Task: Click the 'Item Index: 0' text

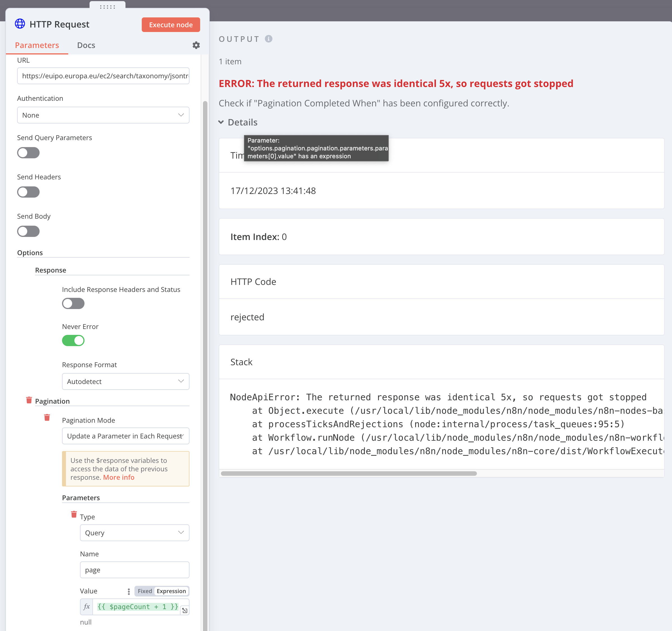Action: pyautogui.click(x=259, y=237)
